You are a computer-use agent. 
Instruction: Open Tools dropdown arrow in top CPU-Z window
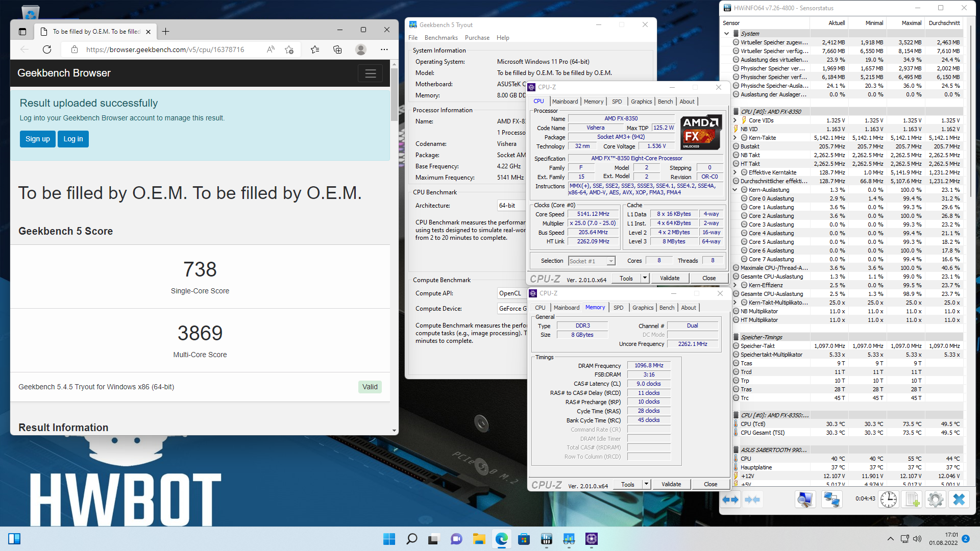[645, 278]
